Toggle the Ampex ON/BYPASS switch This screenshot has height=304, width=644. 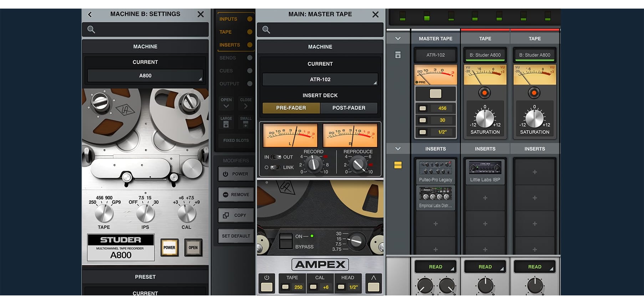pyautogui.click(x=286, y=241)
